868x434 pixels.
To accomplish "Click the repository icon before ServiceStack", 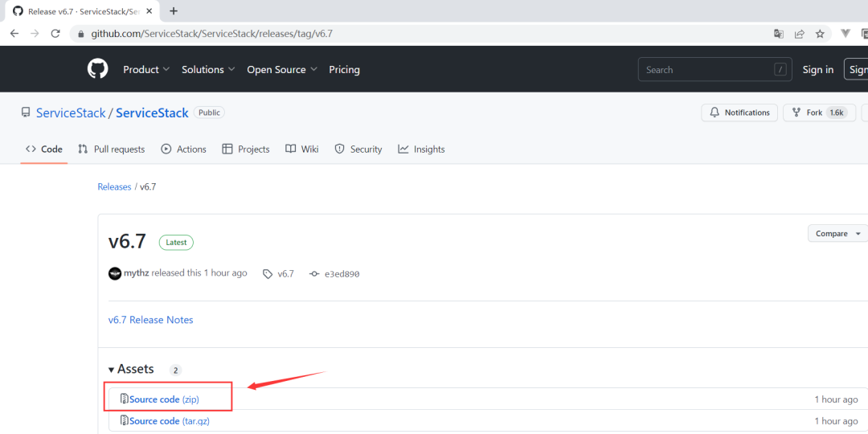I will (26, 113).
